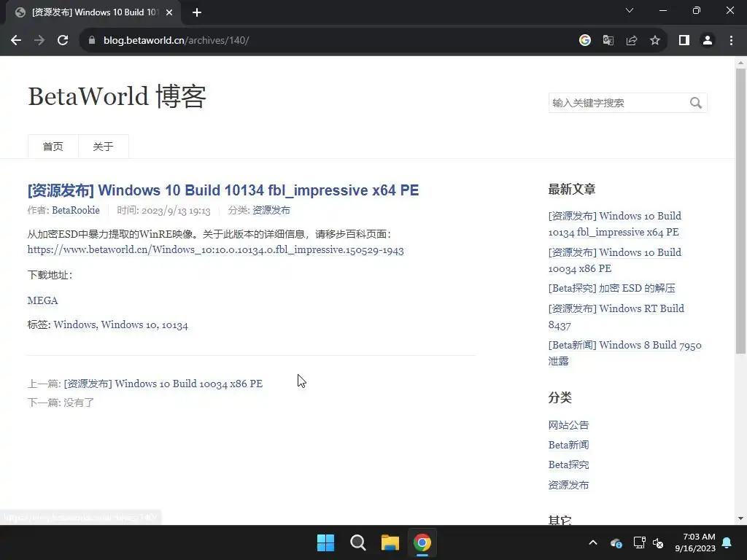Open the notification bell
747x560 pixels.
tap(727, 542)
